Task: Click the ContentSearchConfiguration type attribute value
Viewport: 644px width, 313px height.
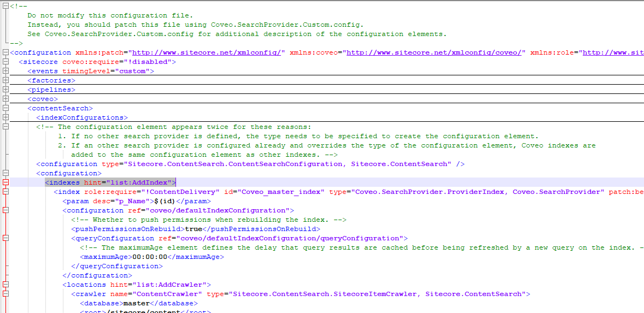Action: (288, 164)
